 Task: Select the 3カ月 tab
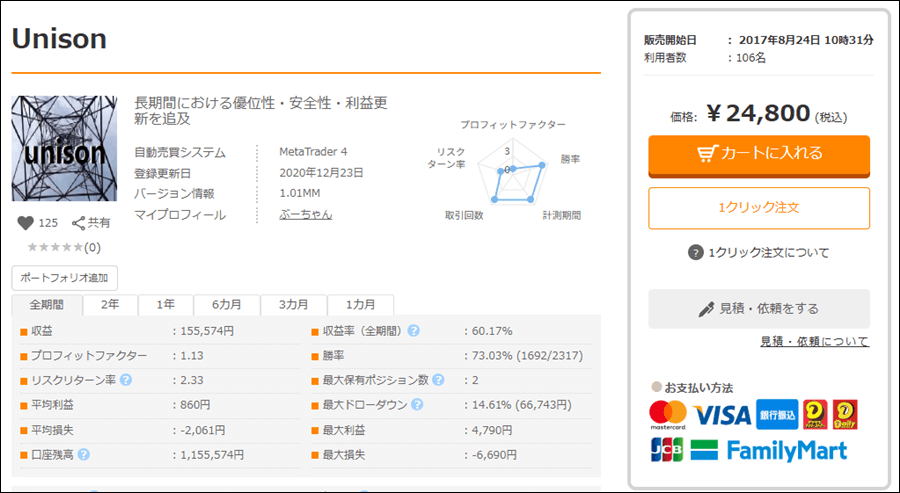point(293,305)
